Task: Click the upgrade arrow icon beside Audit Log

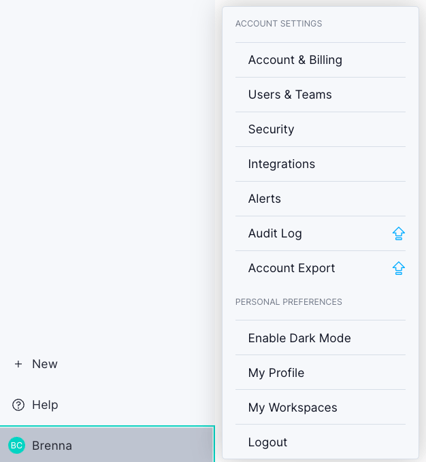Action: click(x=398, y=233)
